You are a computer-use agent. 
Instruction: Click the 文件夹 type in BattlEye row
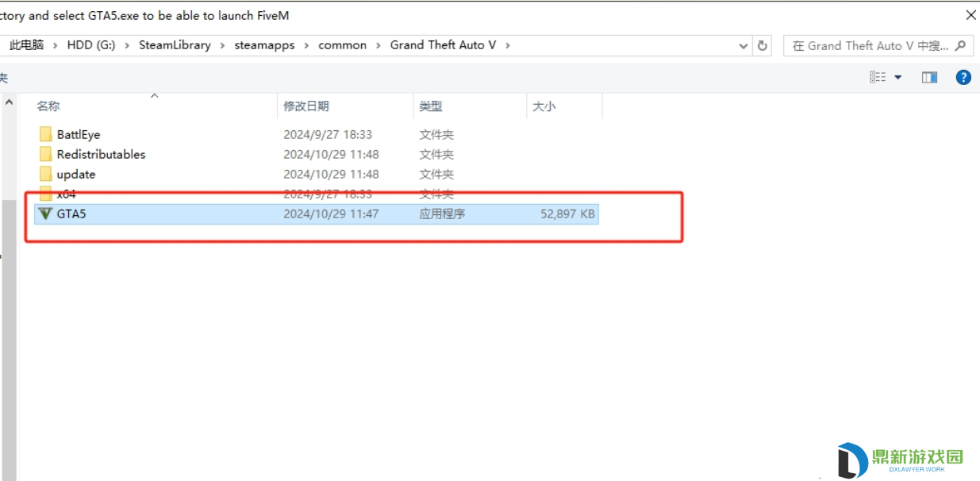[x=436, y=134]
